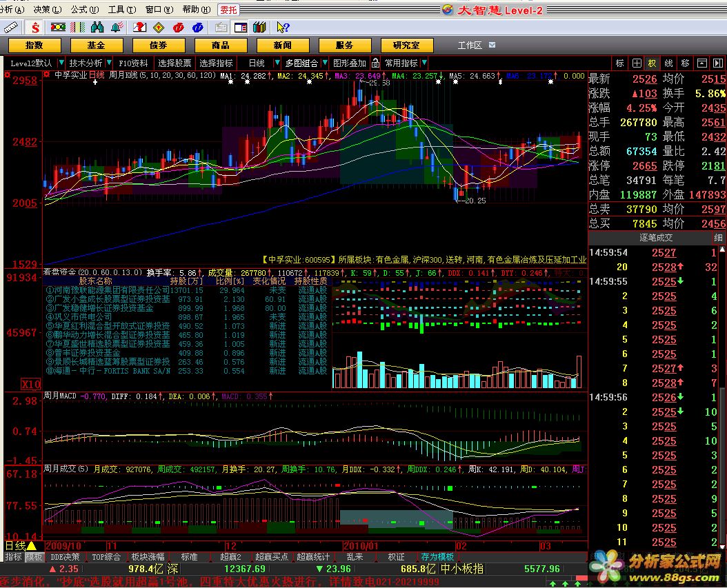This screenshot has height=588, width=727.
Task: Click the 线 line drawing button
Action: [668, 63]
